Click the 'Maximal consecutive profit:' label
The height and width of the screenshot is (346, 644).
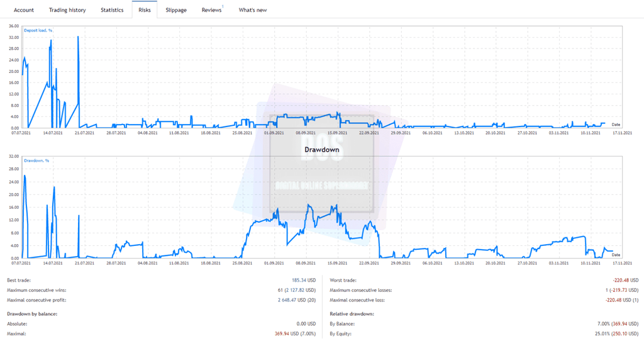(x=36, y=300)
